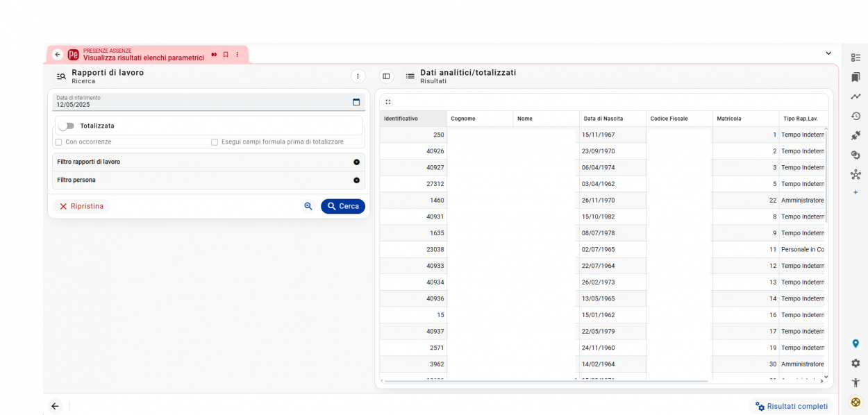Bookmark the current tab with the bookmark icon
Image resolution: width=868 pixels, height=415 pixels.
coord(226,54)
